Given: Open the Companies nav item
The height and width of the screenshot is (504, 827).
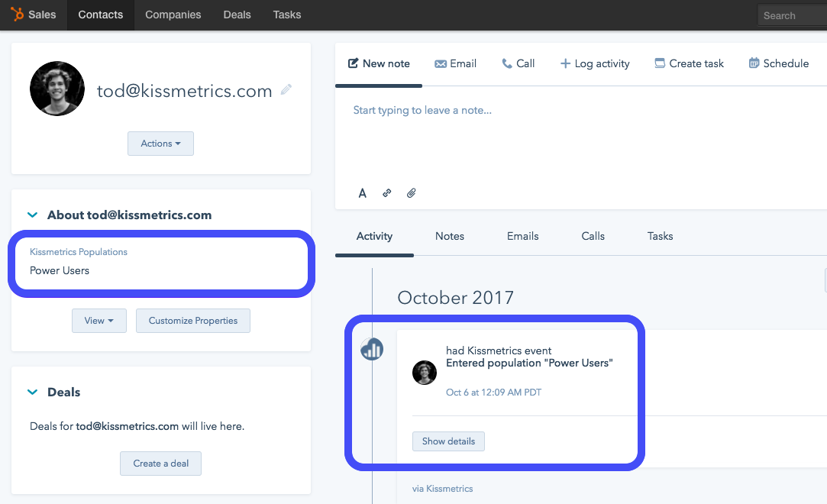Looking at the screenshot, I should click(x=173, y=15).
